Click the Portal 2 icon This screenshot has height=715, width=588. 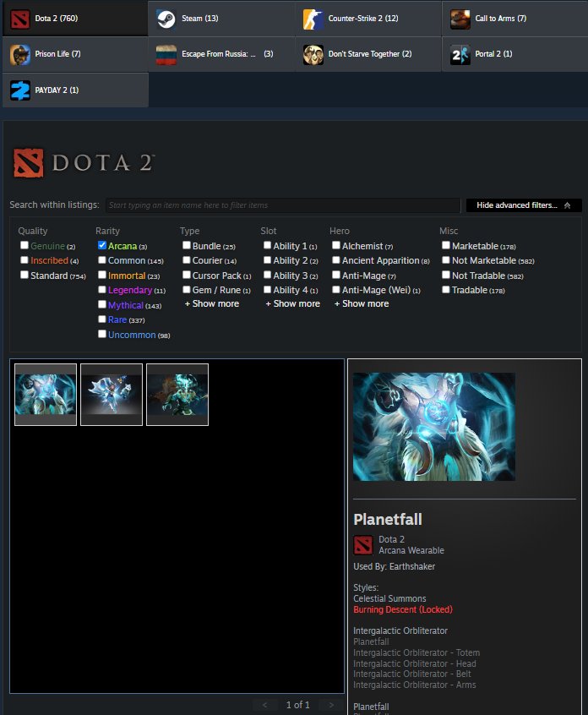(x=460, y=54)
